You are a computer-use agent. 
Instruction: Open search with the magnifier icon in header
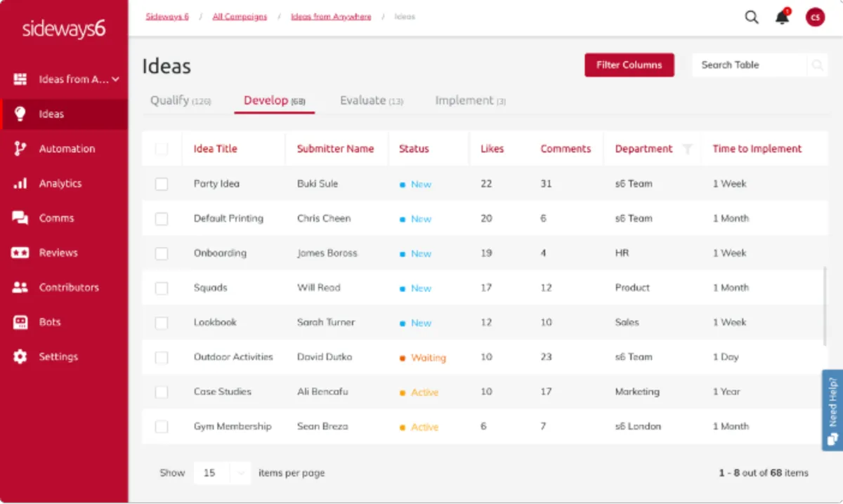tap(752, 18)
